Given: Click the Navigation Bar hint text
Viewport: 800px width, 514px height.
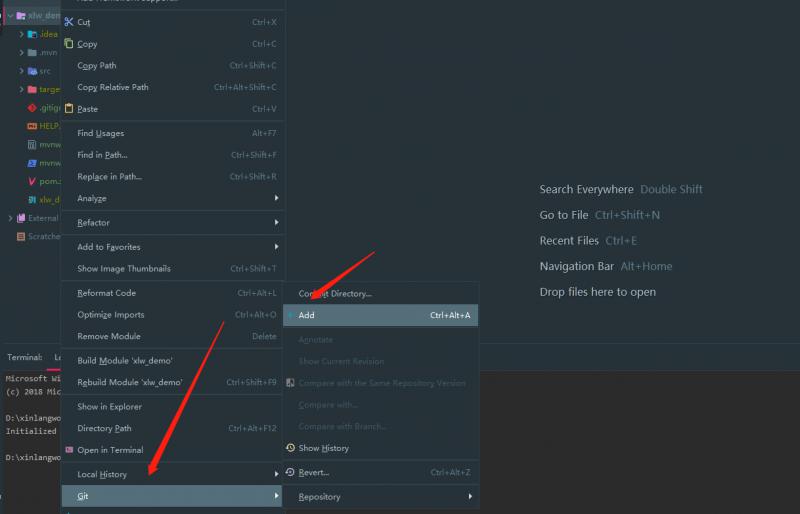Looking at the screenshot, I should pyautogui.click(x=577, y=266).
